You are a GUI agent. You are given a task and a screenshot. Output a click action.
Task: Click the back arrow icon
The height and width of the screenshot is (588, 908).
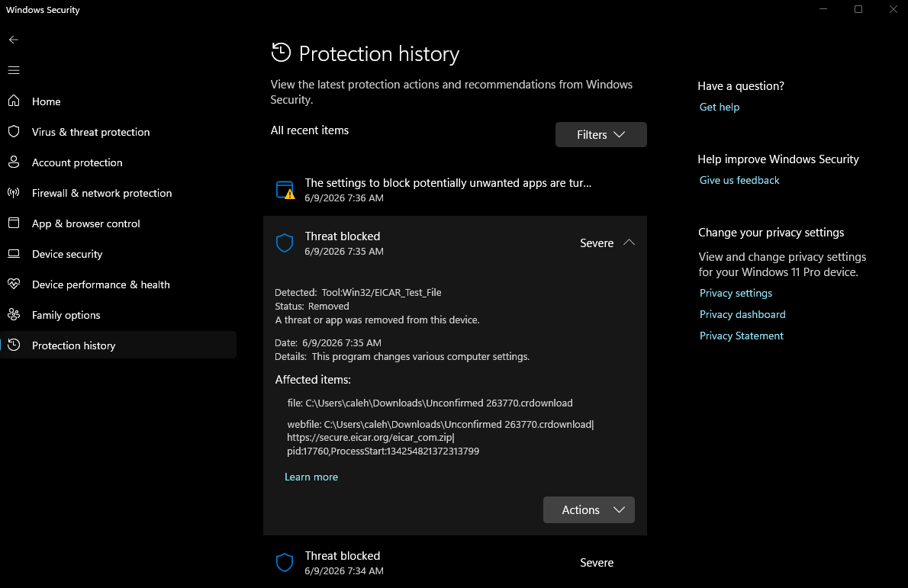(13, 40)
